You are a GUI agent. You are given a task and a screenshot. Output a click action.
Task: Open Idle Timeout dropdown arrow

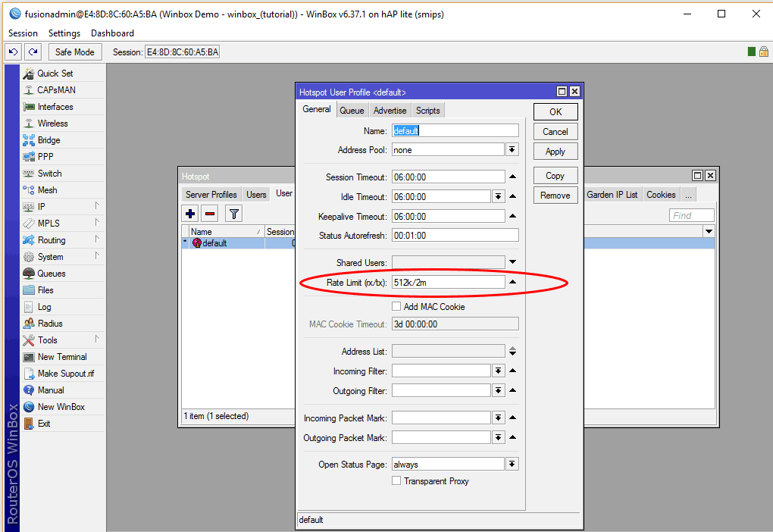(x=499, y=197)
